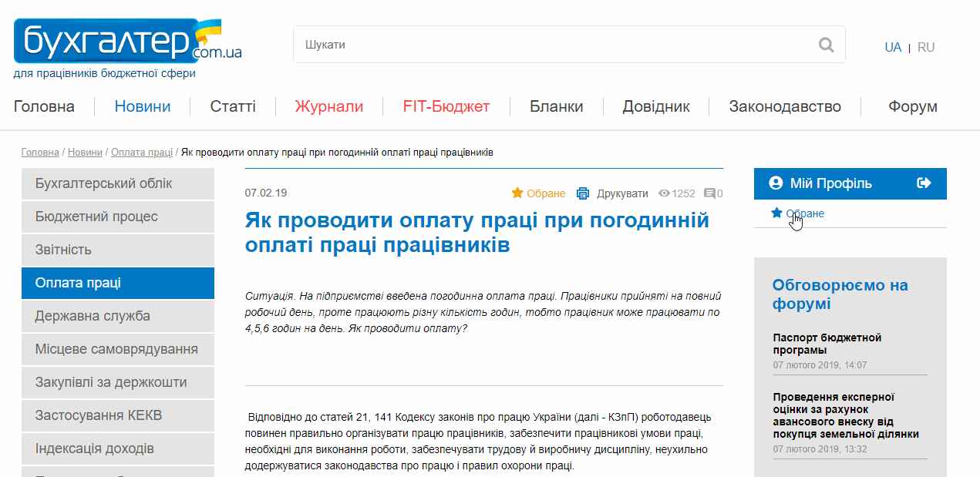Click the user avatar icon in Мій Профіль
Viewport: 980px width, 477px height.
pos(776,183)
